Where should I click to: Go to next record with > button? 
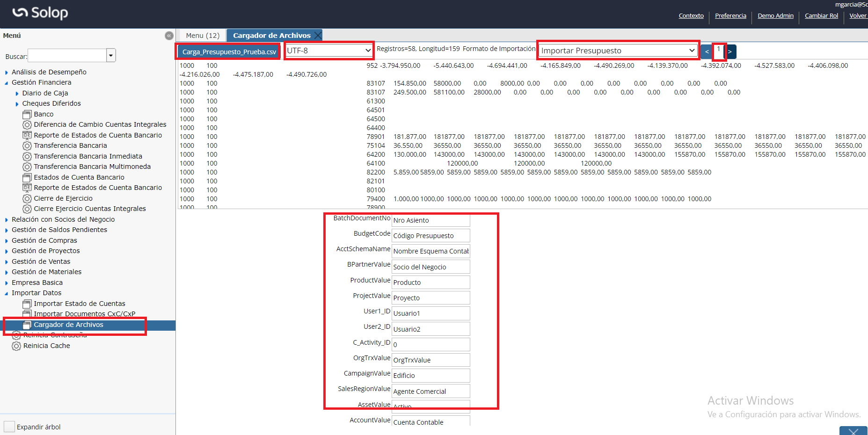point(730,51)
